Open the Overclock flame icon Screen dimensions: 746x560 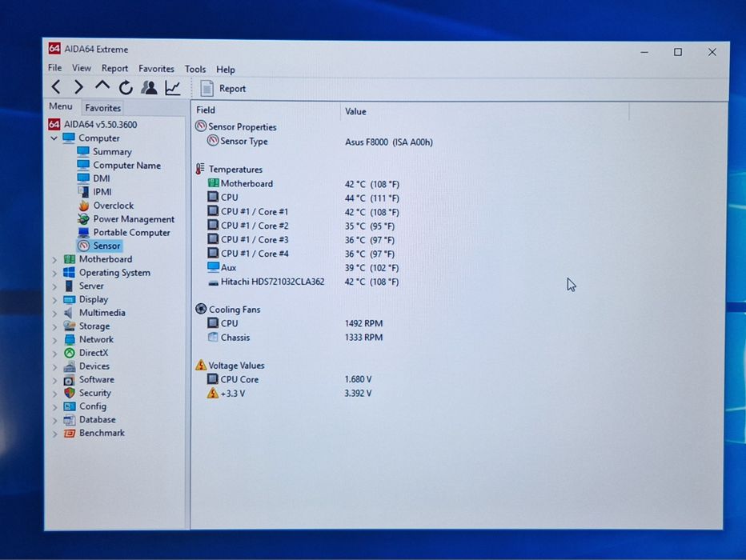[x=84, y=206]
